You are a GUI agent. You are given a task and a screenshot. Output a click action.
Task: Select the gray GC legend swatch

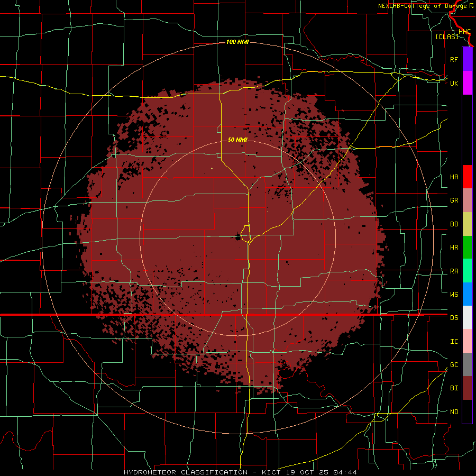467,364
